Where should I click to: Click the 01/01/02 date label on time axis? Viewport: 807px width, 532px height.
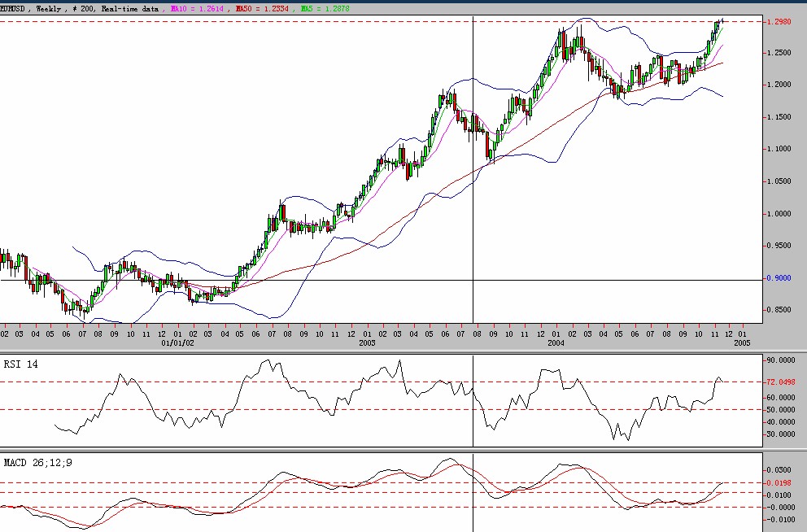point(177,343)
